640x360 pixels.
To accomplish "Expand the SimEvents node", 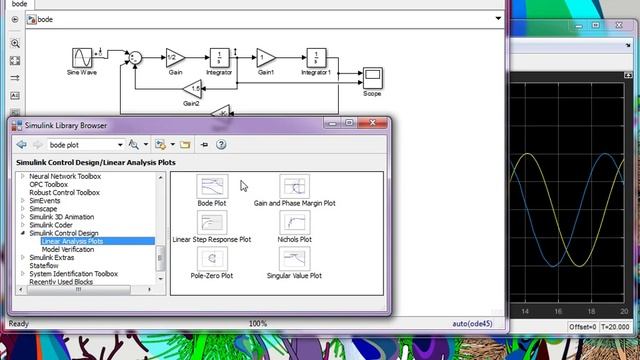I will click(x=23, y=200).
